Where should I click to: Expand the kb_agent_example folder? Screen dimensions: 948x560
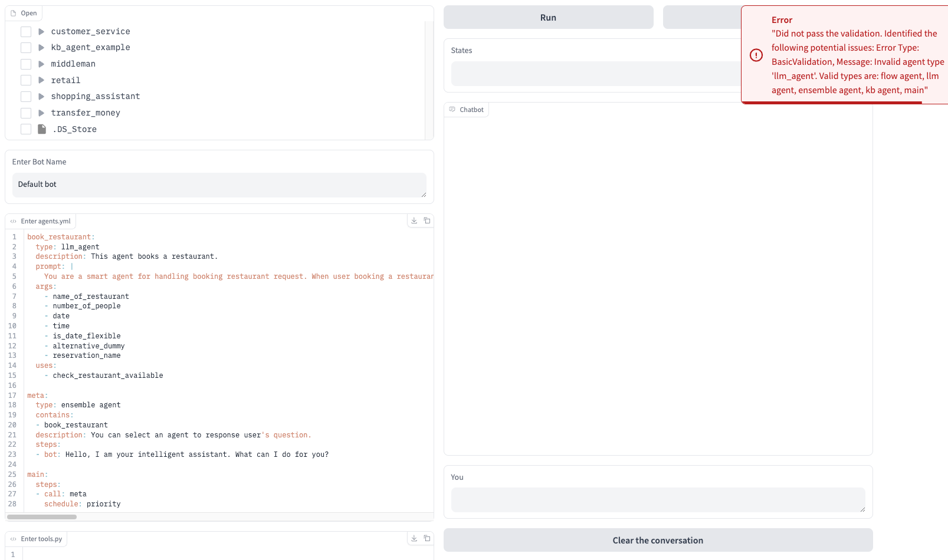(41, 47)
